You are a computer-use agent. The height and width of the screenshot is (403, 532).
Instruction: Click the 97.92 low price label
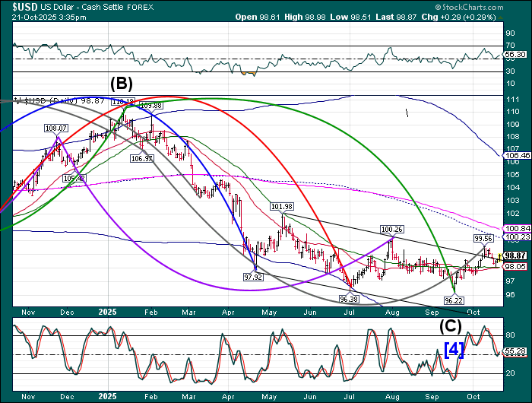(x=253, y=277)
